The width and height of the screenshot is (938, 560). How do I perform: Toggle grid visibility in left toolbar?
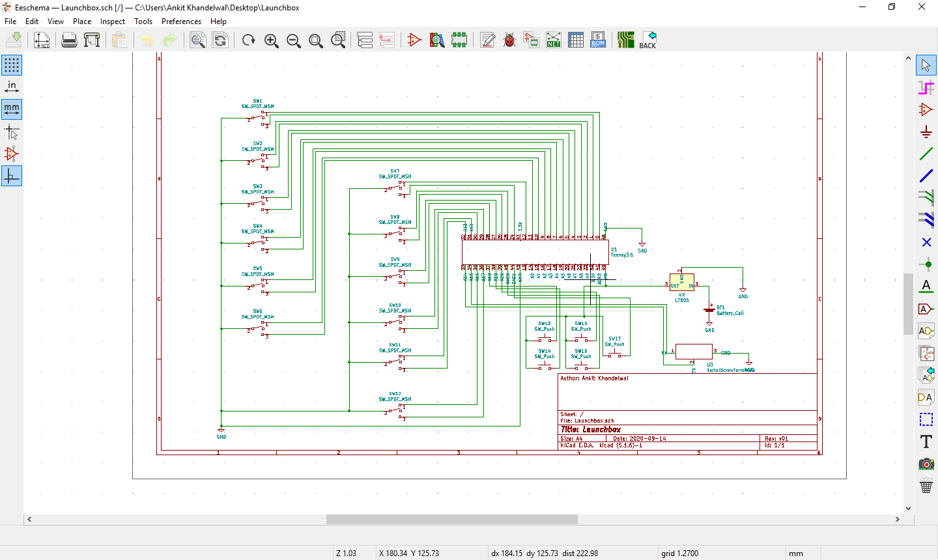click(x=12, y=65)
